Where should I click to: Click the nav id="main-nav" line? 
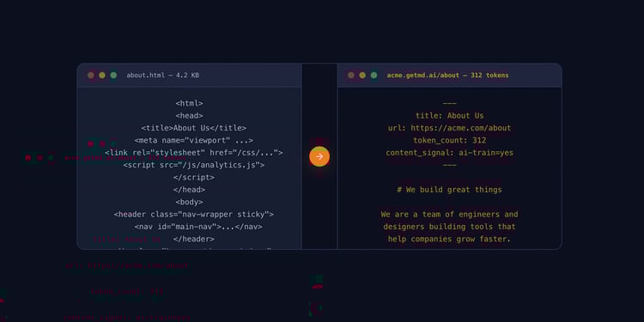pos(198,227)
